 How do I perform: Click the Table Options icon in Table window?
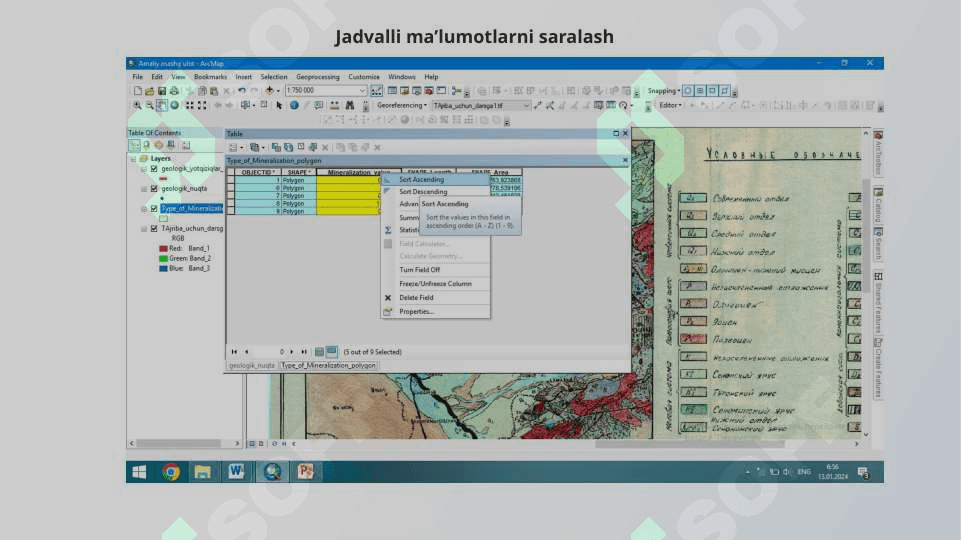(x=233, y=147)
